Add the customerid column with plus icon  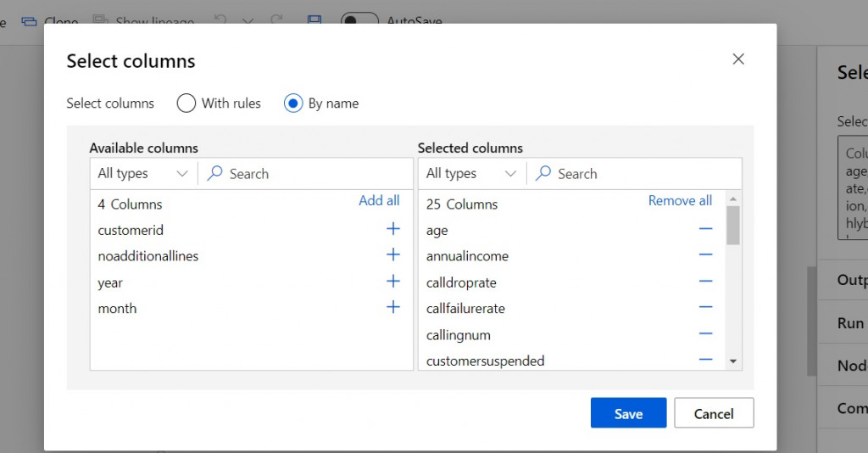point(392,229)
